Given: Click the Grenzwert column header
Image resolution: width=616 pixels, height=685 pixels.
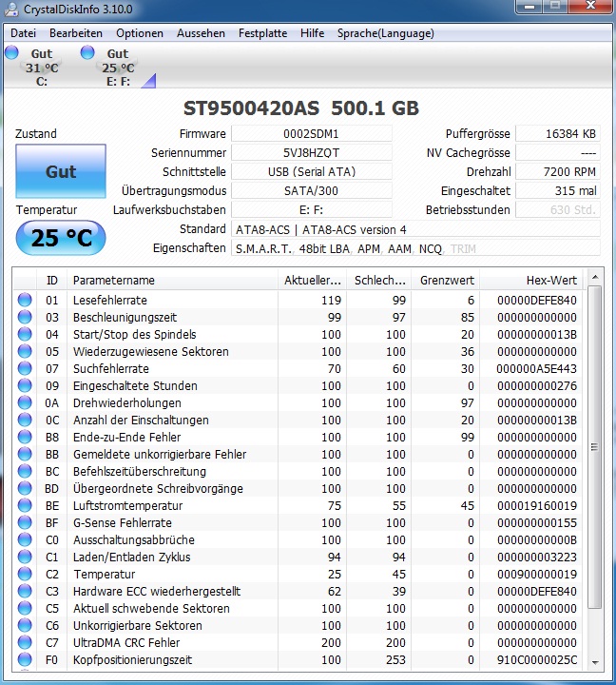Looking at the screenshot, I should pyautogui.click(x=445, y=280).
